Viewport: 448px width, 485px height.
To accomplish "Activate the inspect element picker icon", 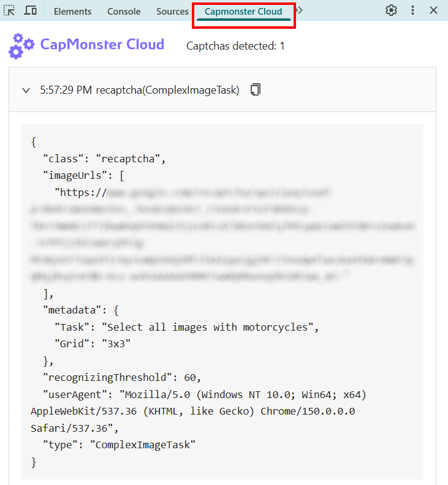I will (9, 10).
